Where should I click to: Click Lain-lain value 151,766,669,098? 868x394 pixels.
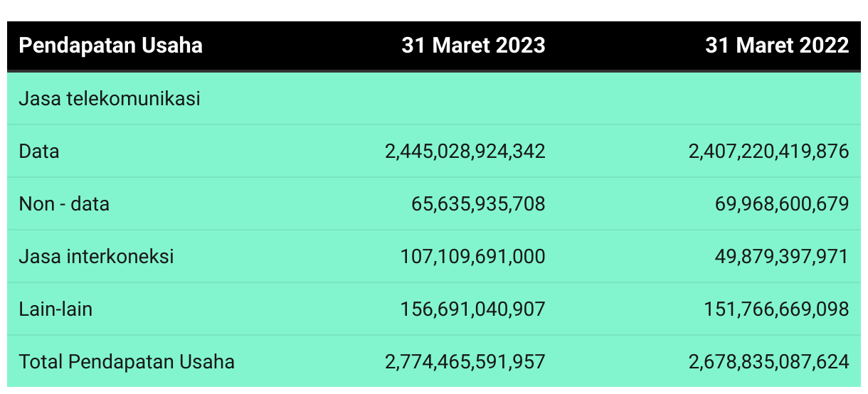[777, 309]
